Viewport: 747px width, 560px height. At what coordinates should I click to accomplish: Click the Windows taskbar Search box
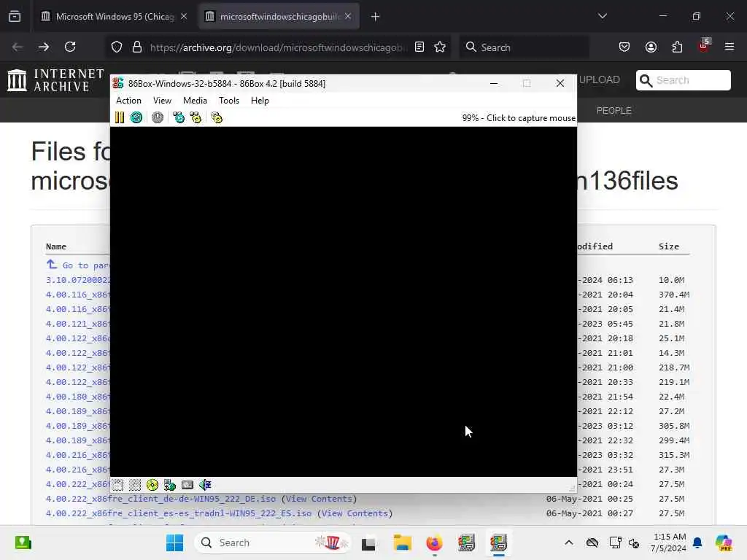coord(273,542)
